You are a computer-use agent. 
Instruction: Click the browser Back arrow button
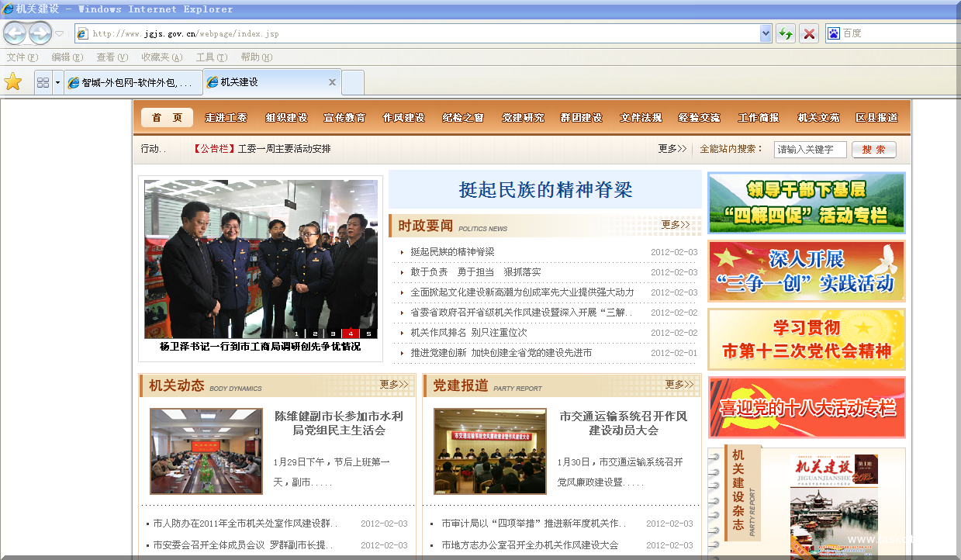16,33
